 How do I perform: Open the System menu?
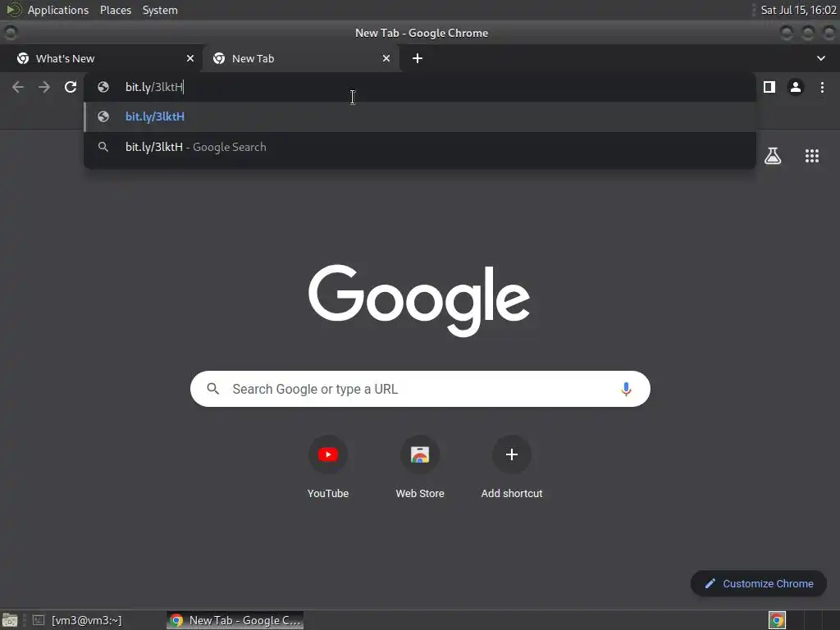click(160, 10)
